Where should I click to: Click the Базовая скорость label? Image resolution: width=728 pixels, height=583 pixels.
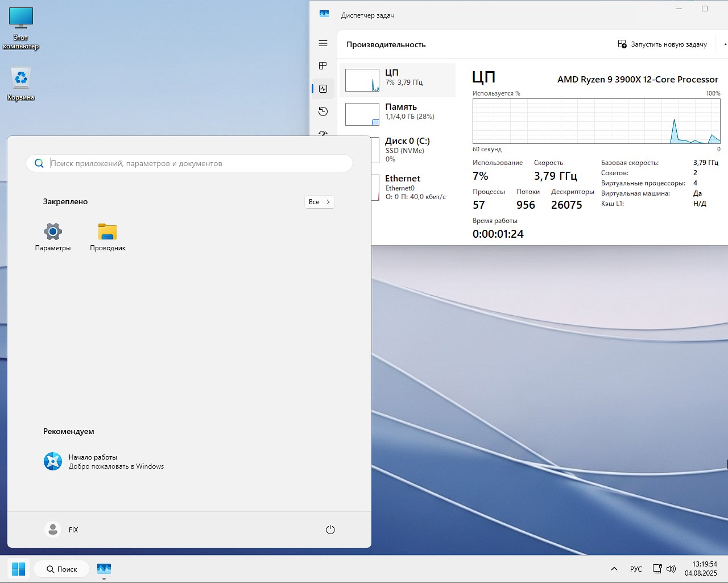click(630, 163)
